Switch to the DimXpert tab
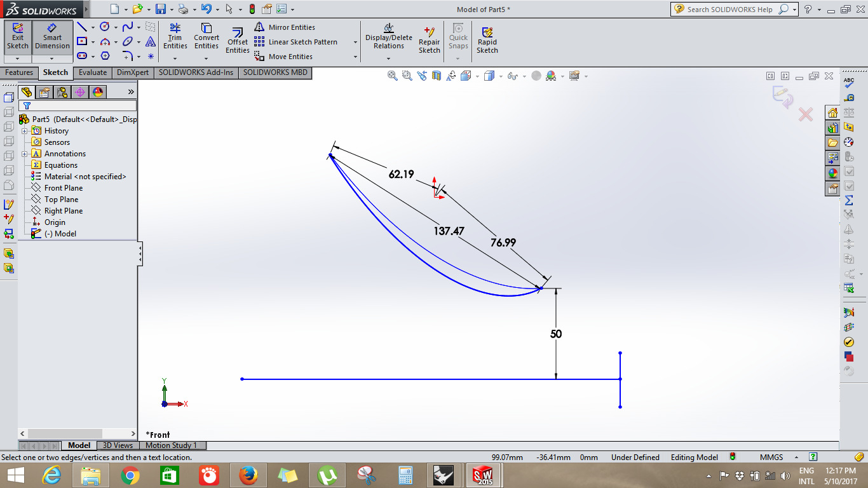 [x=133, y=72]
